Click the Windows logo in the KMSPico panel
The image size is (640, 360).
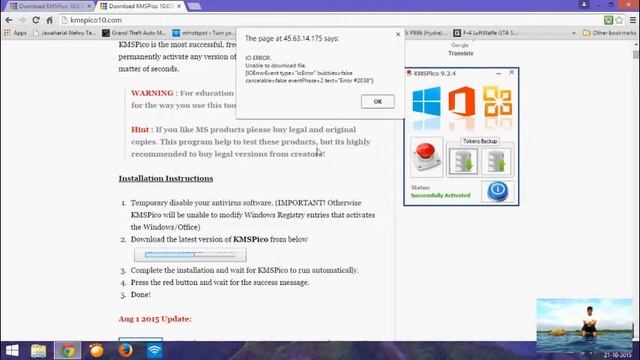pos(427,102)
